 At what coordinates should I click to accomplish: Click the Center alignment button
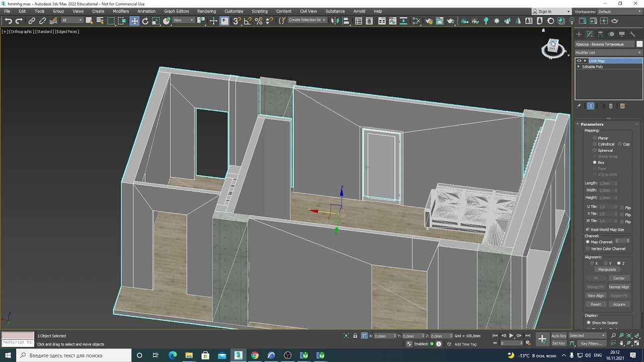(619, 278)
